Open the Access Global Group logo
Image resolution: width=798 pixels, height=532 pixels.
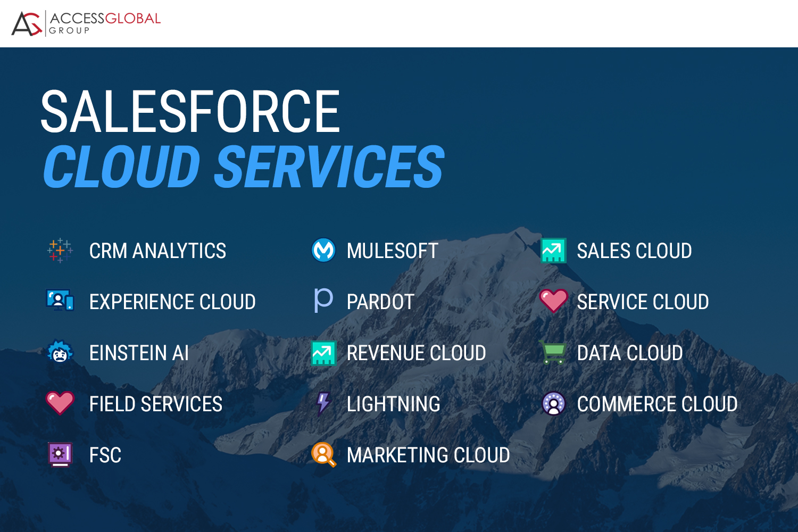tap(85, 22)
